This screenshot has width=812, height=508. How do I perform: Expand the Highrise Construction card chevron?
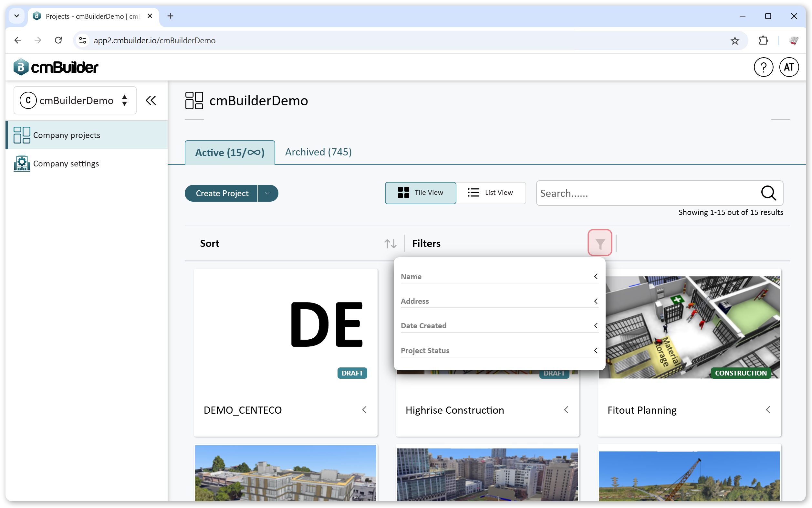(566, 409)
